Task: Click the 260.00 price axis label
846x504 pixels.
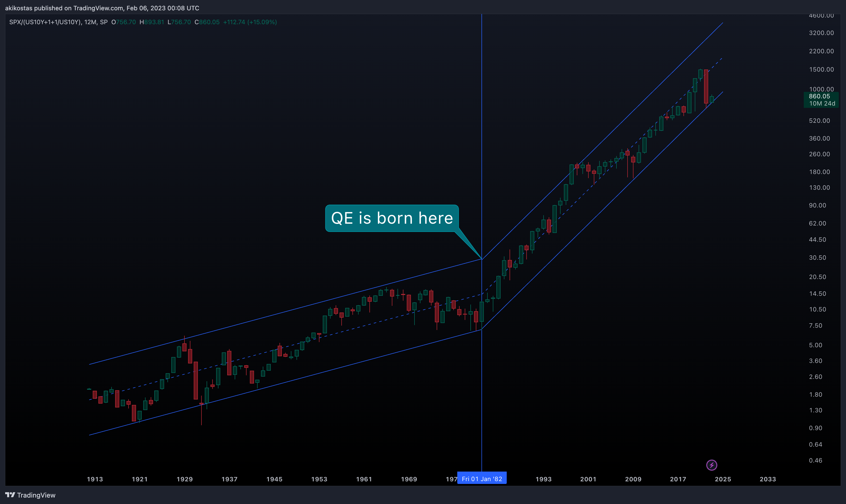Action: pos(819,154)
